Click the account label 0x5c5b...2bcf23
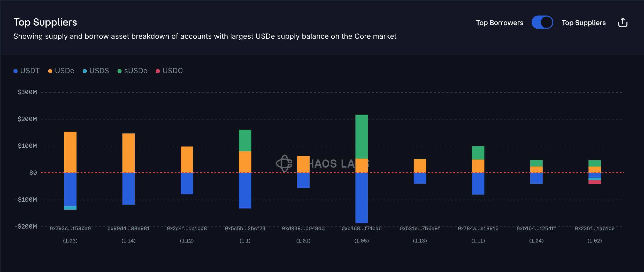Viewport: 644px width, 272px height. click(x=245, y=229)
